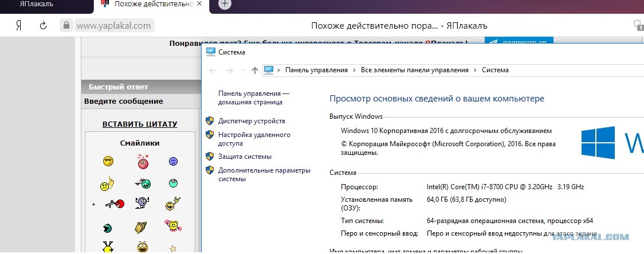Insert the yellow smiley with arms up in bottom row
The image size is (644, 254).
coord(108,247)
